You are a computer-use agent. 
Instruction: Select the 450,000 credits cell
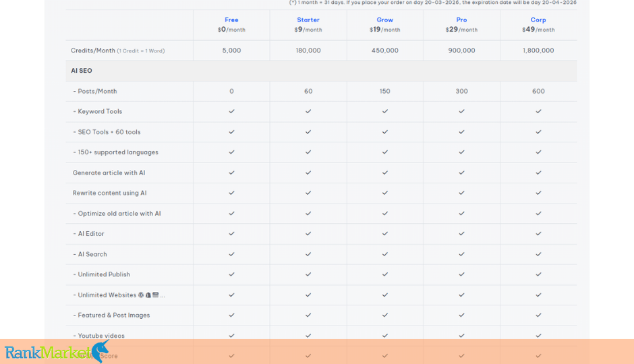coord(385,51)
